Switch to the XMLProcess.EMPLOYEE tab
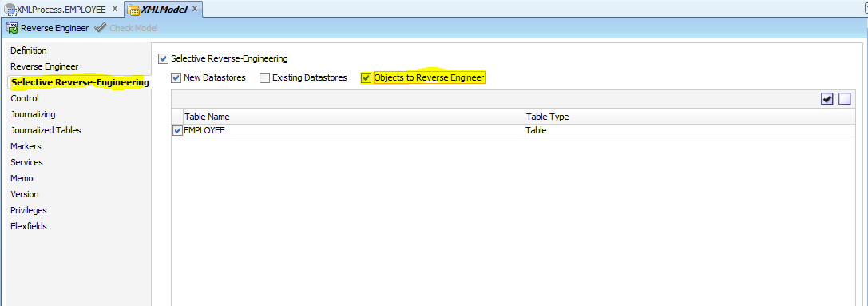This screenshot has width=868, height=306. 61,10
